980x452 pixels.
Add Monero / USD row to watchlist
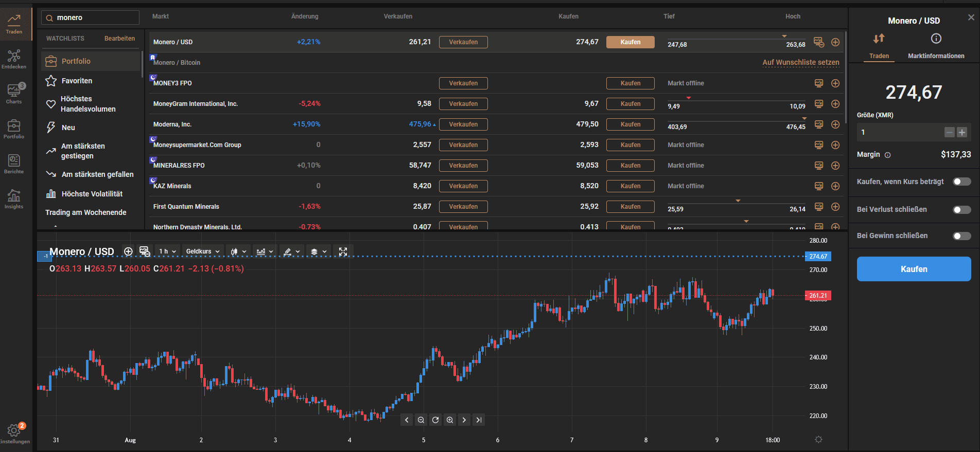click(x=835, y=42)
